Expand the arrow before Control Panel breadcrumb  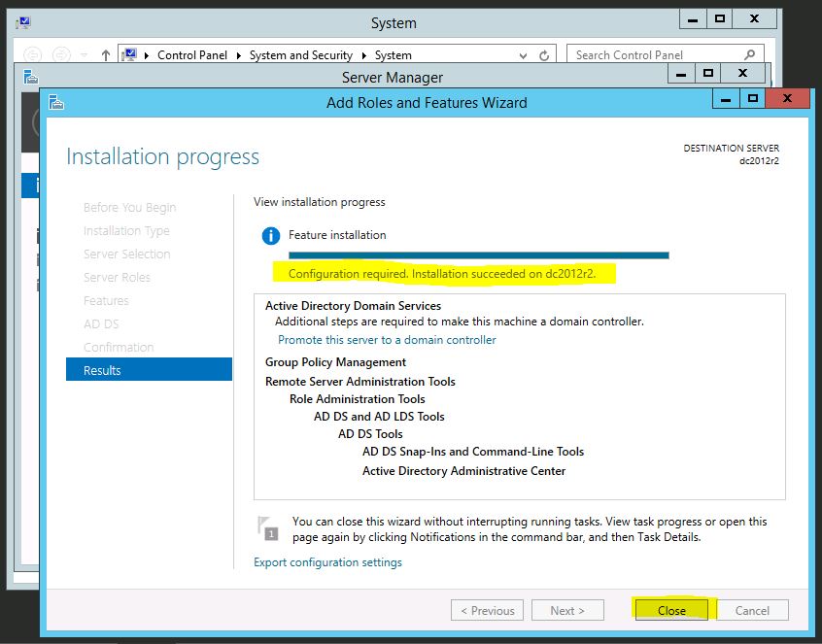[x=147, y=55]
